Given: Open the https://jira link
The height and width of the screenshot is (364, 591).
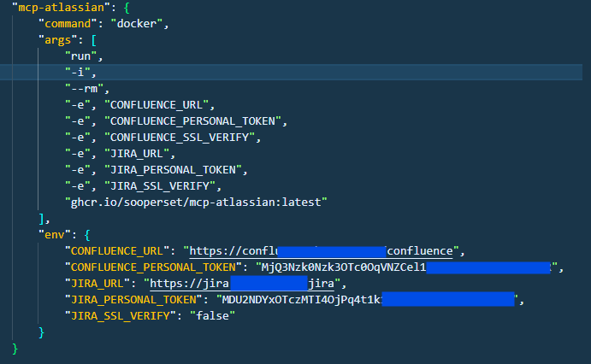Looking at the screenshot, I should click(242, 283).
